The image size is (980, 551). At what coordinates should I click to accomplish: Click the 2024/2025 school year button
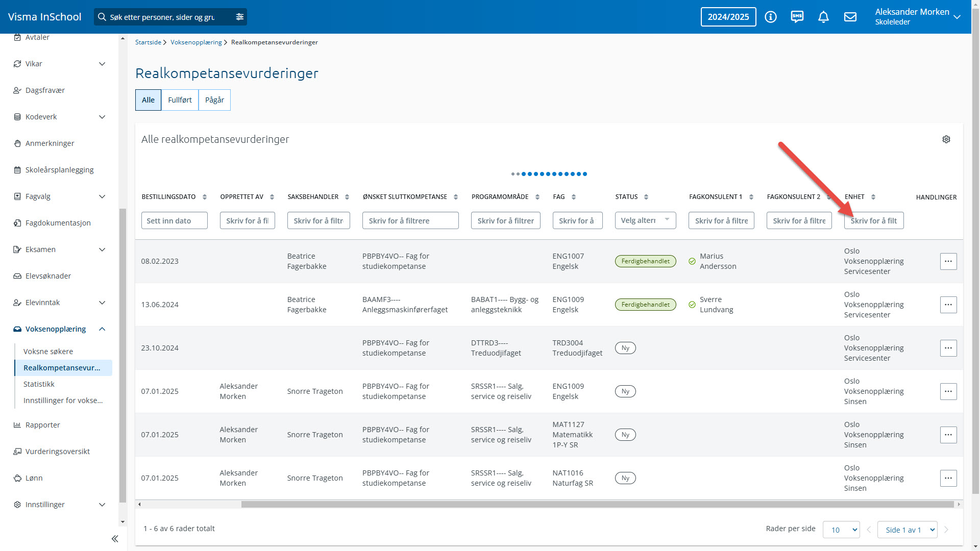(x=728, y=17)
